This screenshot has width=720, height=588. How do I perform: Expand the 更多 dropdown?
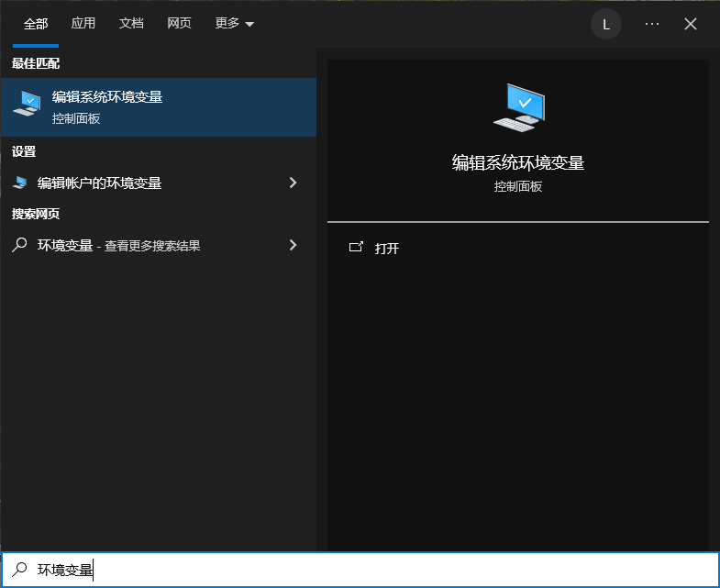[x=235, y=24]
